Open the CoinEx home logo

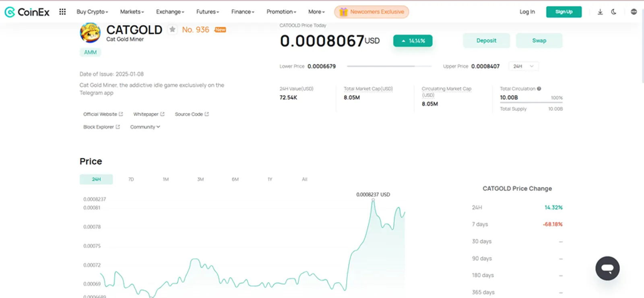coord(27,12)
